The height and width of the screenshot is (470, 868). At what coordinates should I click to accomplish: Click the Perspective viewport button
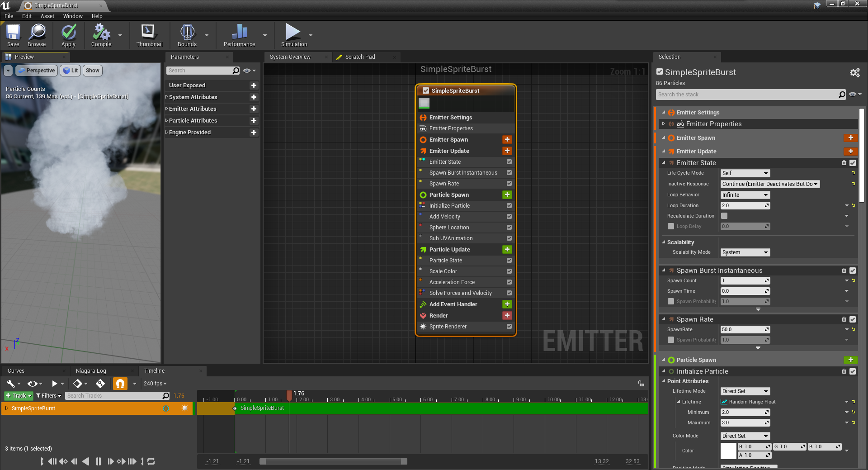coord(36,71)
